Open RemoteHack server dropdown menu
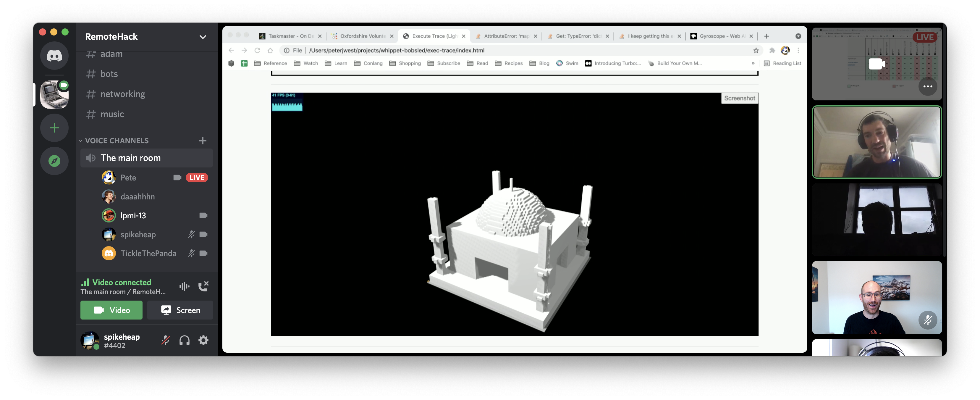This screenshot has width=980, height=400. 203,37
